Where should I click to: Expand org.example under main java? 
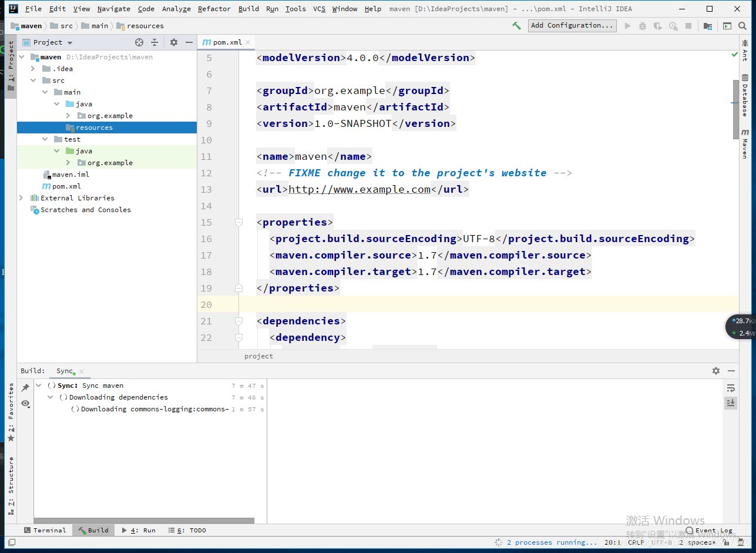coord(69,116)
